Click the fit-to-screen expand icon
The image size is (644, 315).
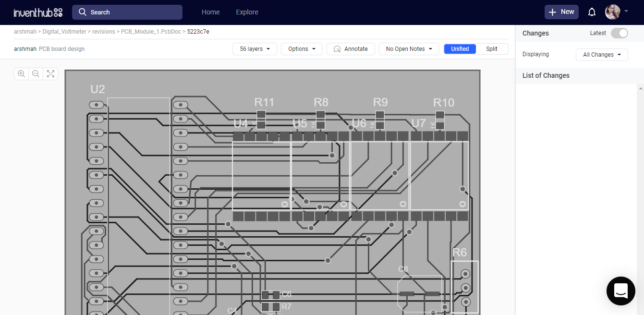pos(50,74)
